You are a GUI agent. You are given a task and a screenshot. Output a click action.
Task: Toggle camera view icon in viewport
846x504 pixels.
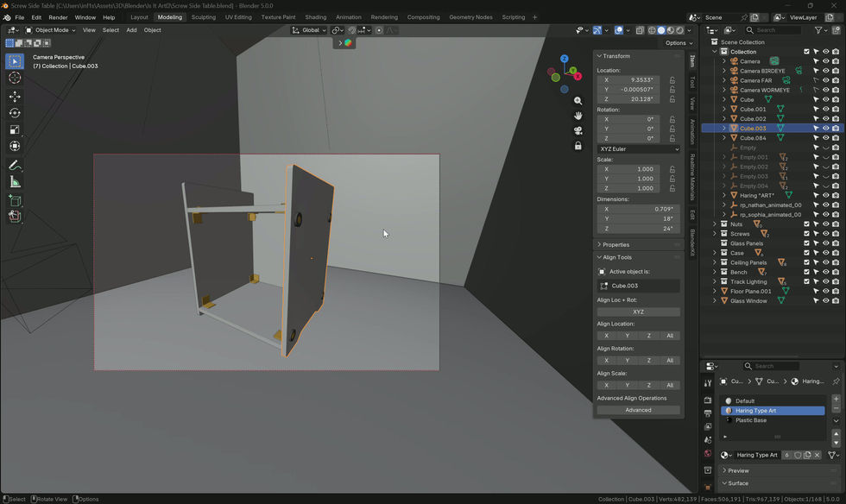578,130
